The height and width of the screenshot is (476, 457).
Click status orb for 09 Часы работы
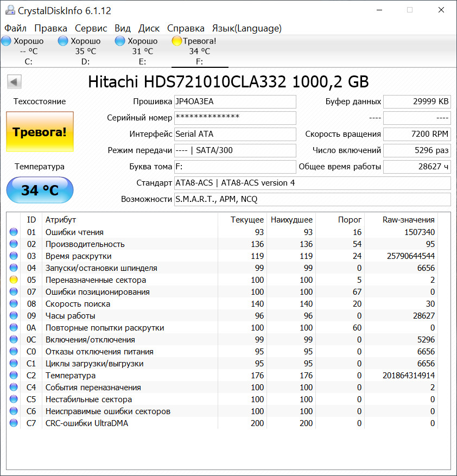14,315
